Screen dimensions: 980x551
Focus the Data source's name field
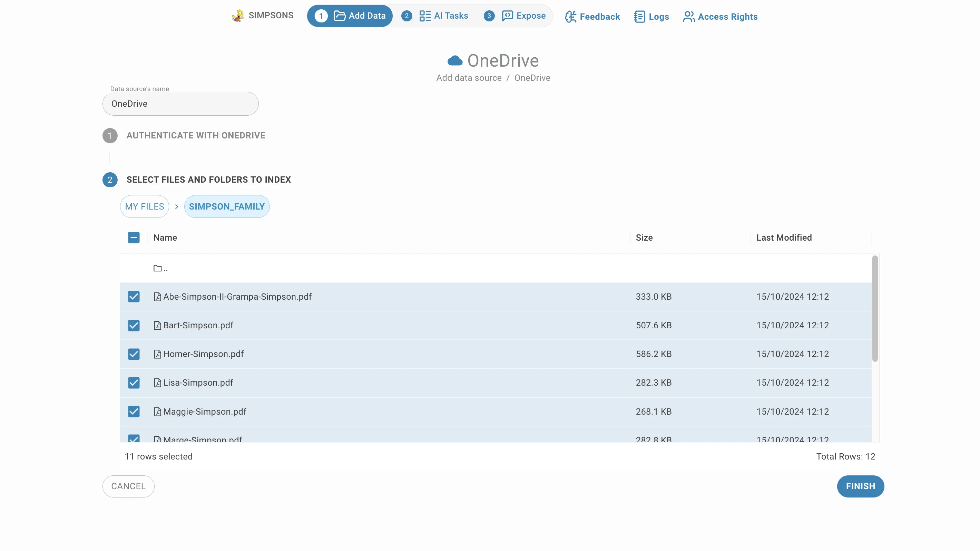click(x=180, y=104)
